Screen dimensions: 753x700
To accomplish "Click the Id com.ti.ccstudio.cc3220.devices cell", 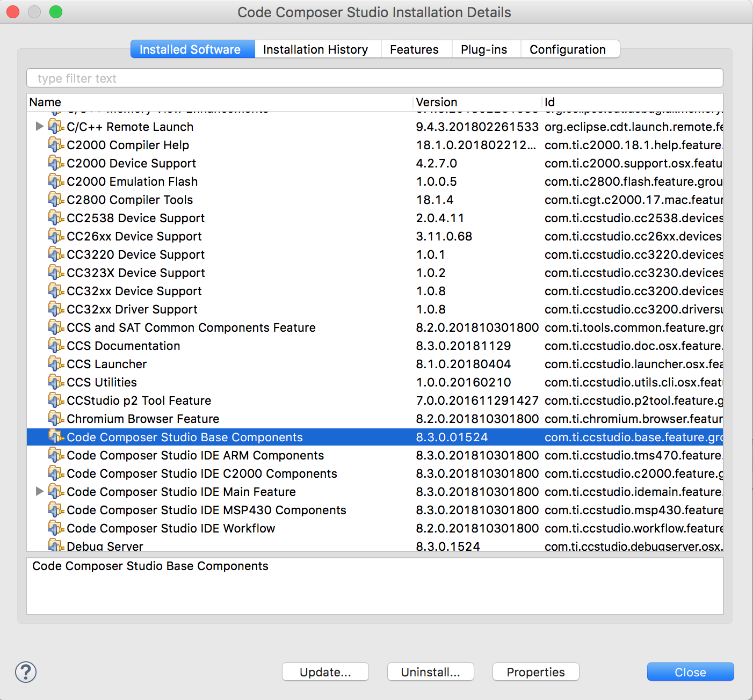I will click(x=634, y=254).
